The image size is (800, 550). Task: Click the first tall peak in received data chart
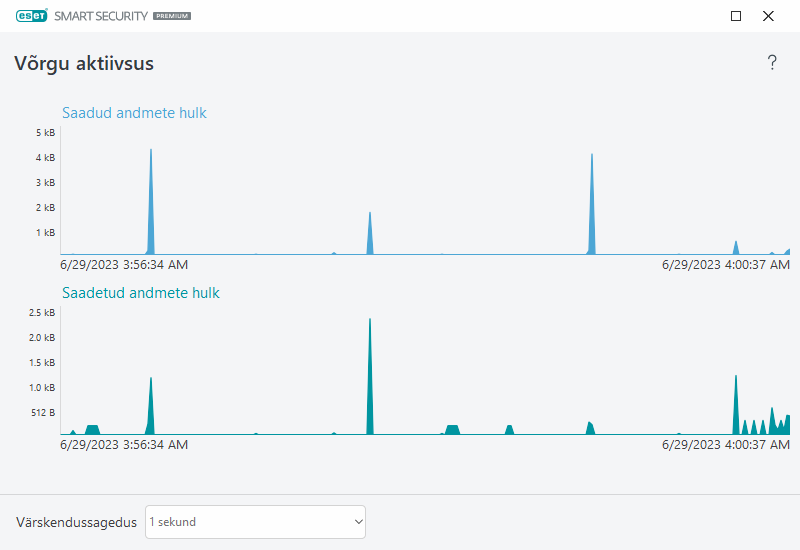[x=151, y=200]
